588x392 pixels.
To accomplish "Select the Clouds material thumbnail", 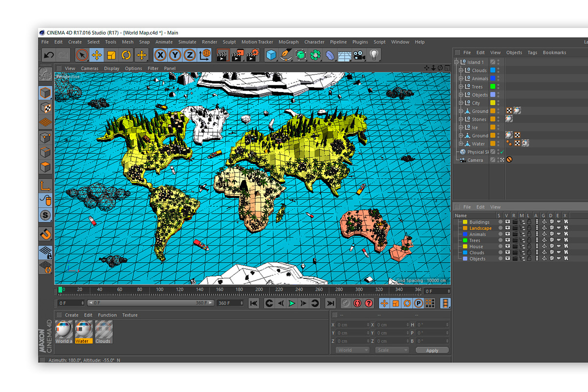I will click(103, 332).
